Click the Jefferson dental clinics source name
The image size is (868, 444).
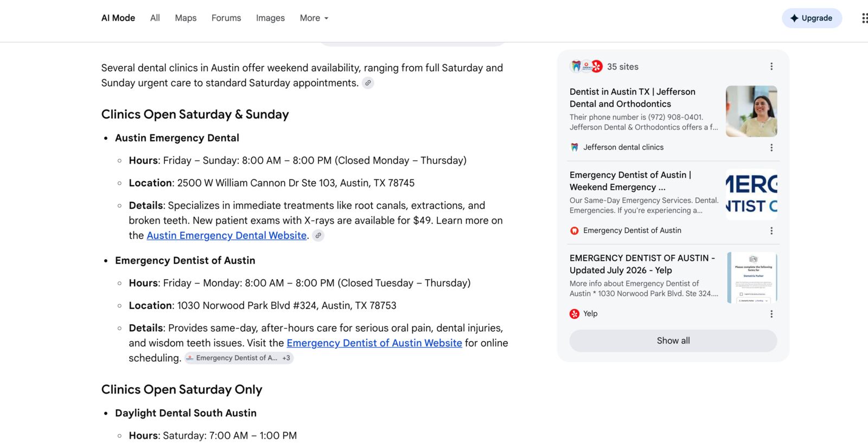(623, 147)
